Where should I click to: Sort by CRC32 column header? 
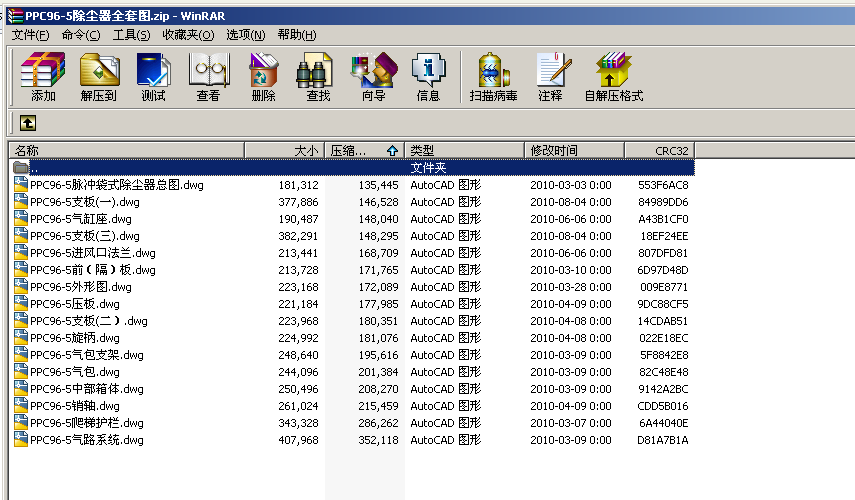point(659,150)
